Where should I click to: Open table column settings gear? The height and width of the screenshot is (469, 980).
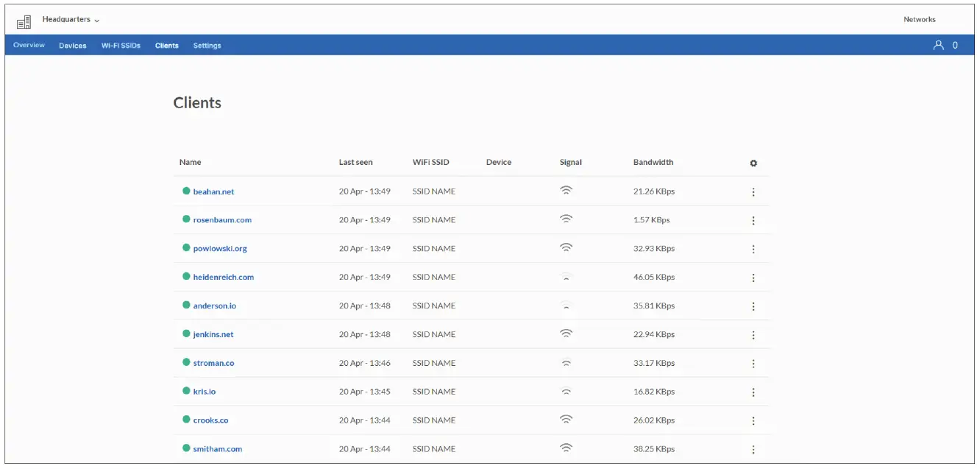pos(753,163)
